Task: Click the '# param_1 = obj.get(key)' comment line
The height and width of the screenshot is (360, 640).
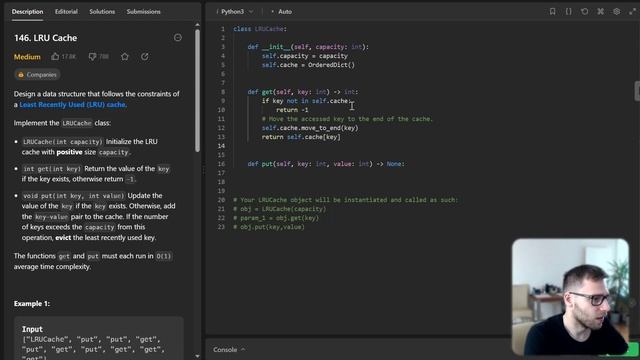Action: point(276,218)
